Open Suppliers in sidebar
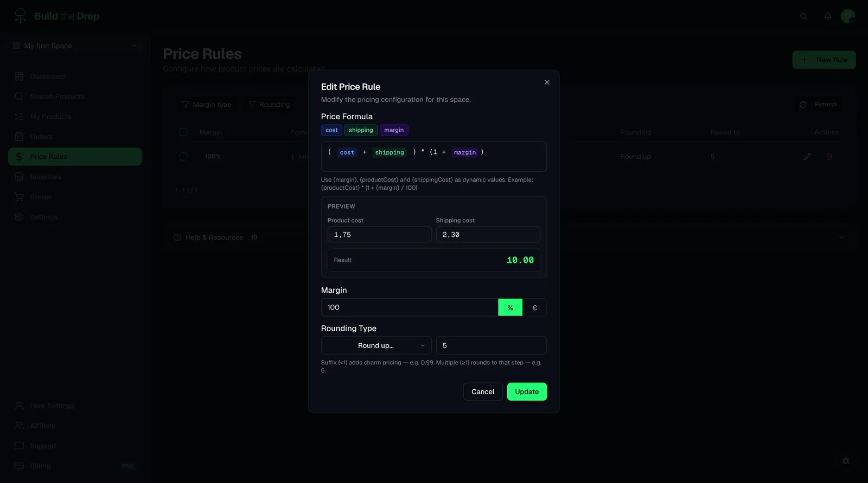The width and height of the screenshot is (868, 483). tap(75, 177)
